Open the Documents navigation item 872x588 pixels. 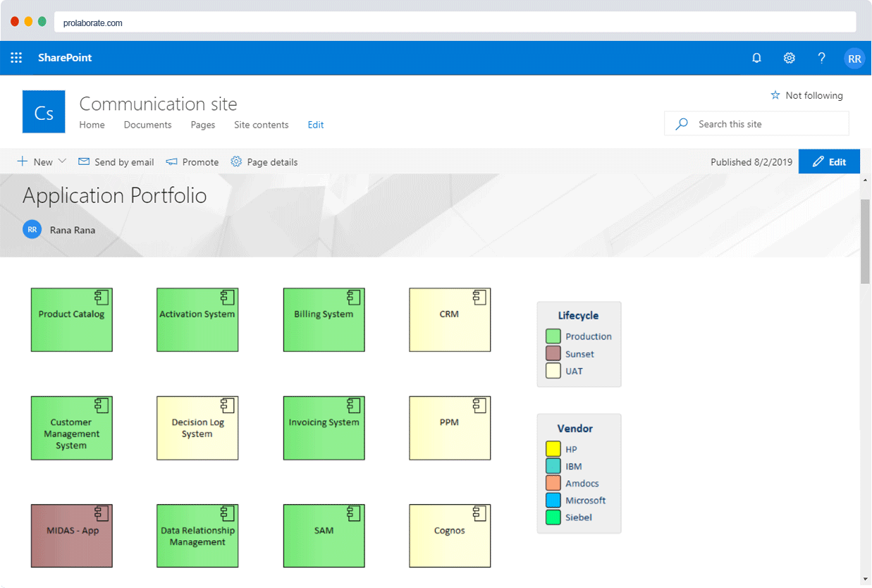pos(147,125)
